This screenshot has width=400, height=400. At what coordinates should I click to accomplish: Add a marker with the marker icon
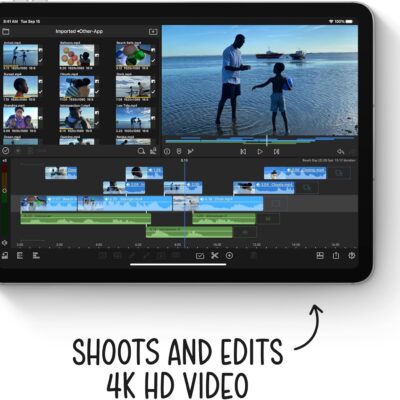179,152
